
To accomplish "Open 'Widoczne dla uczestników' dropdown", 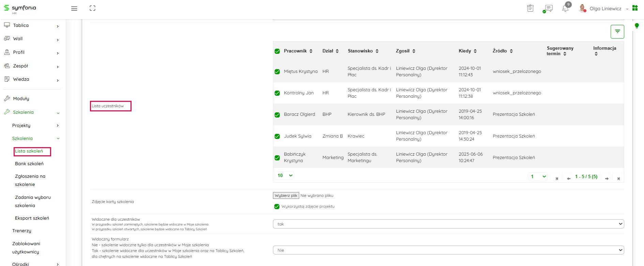I will click(x=448, y=224).
